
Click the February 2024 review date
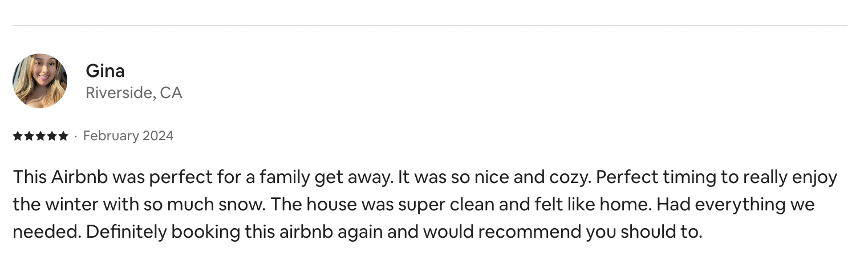click(128, 136)
